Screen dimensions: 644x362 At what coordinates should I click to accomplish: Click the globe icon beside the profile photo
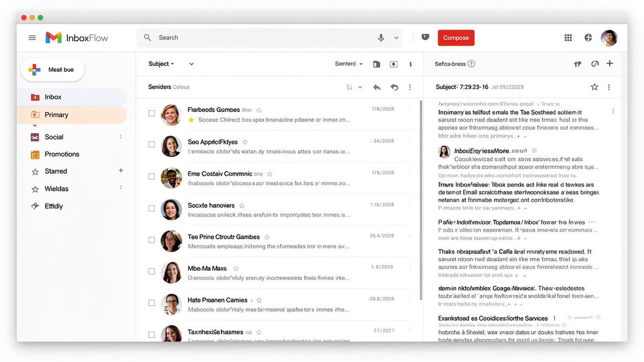click(588, 38)
